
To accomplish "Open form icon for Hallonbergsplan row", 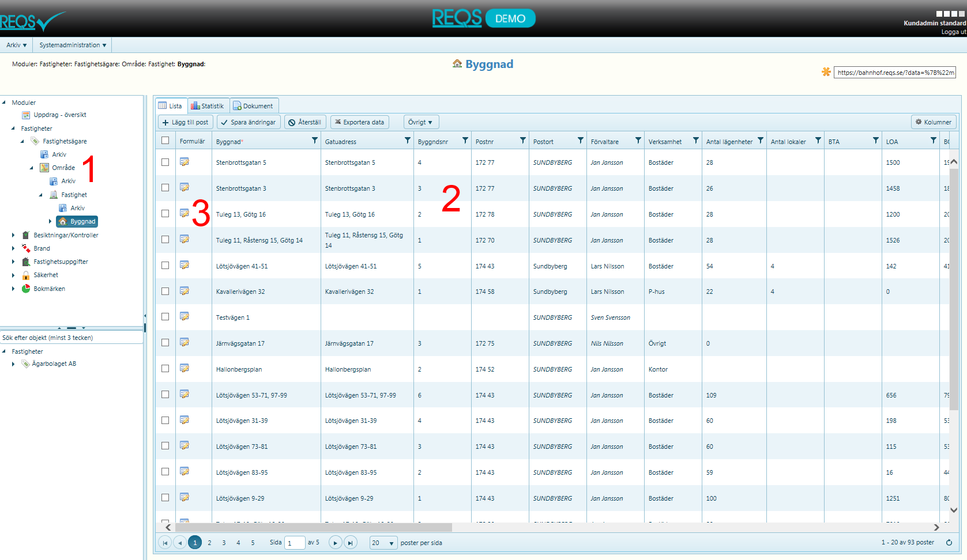I will (185, 368).
